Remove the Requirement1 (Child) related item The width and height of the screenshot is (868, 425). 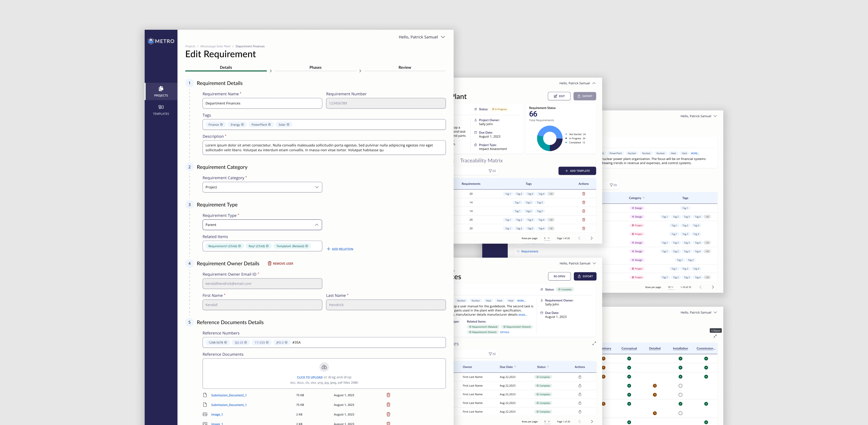click(240, 246)
